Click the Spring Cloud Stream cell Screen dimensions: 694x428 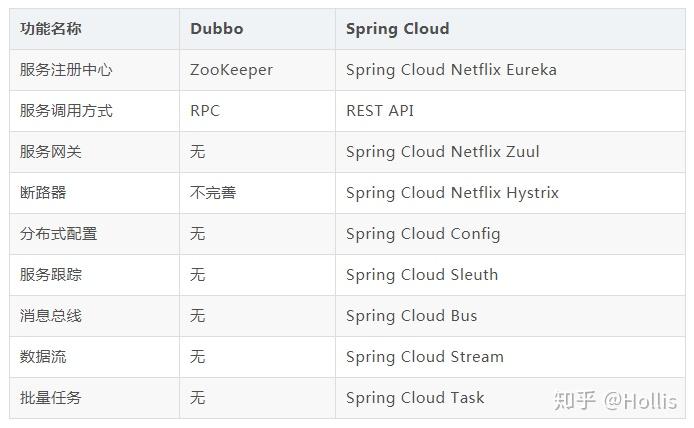click(425, 357)
